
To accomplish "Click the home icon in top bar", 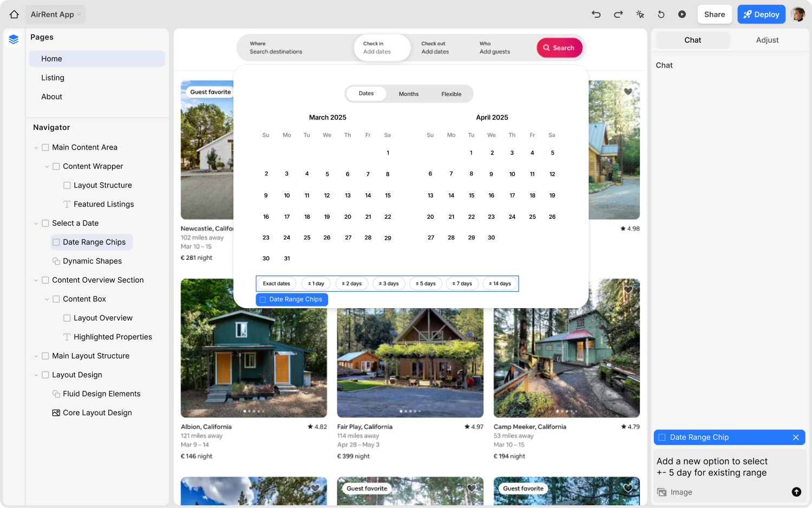I will coord(14,15).
